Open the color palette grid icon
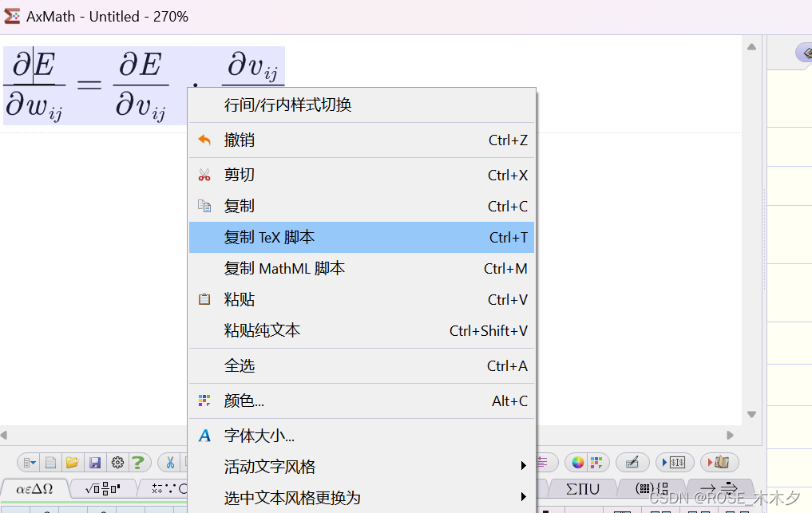The image size is (812, 513). tap(596, 461)
